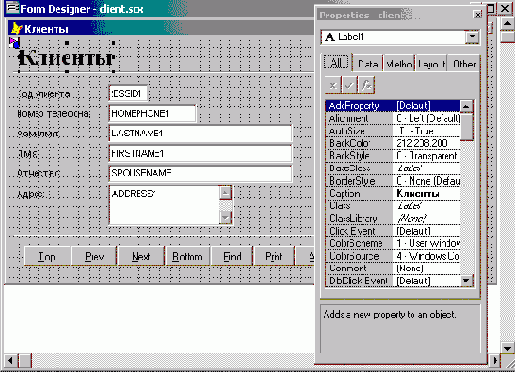Image resolution: width=515 pixels, height=372 pixels.
Task: Switch to the All tab in Properties
Action: click(336, 62)
